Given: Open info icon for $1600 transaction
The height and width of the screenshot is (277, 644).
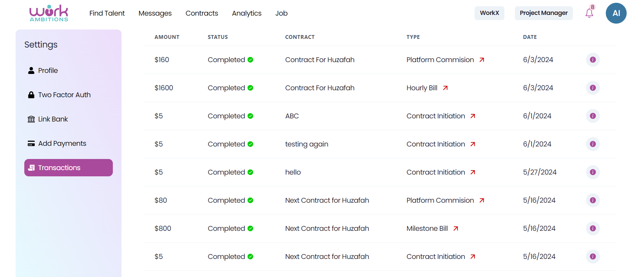Looking at the screenshot, I should tap(593, 88).
